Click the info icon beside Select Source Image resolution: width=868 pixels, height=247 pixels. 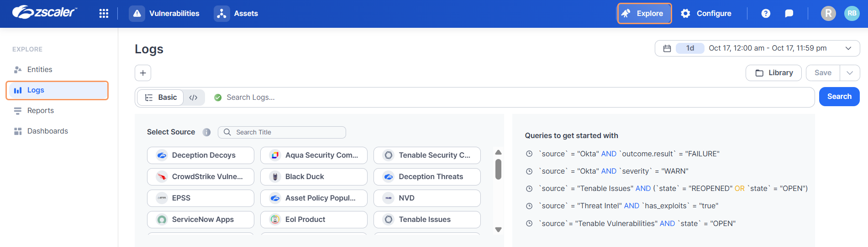pyautogui.click(x=206, y=132)
